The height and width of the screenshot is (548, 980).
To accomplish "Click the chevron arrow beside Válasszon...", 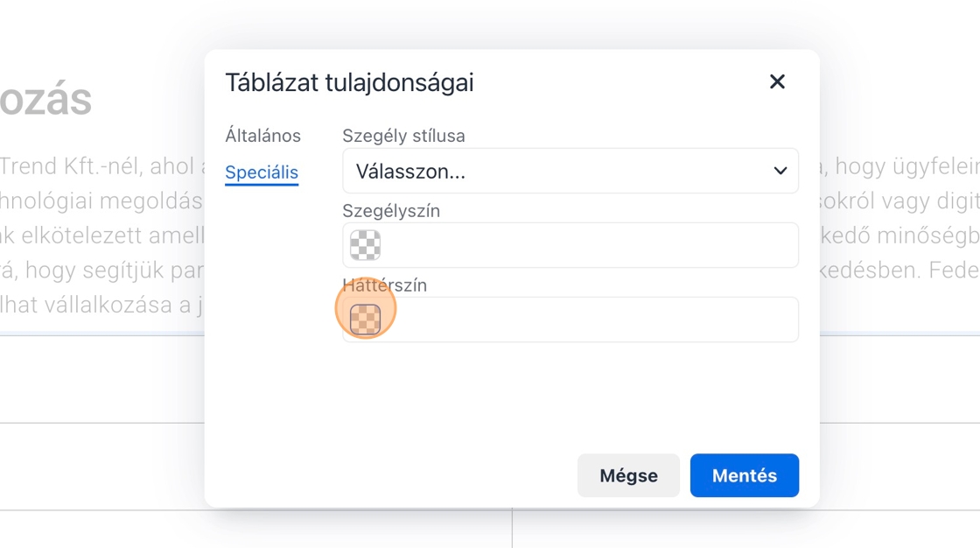I will 780,172.
